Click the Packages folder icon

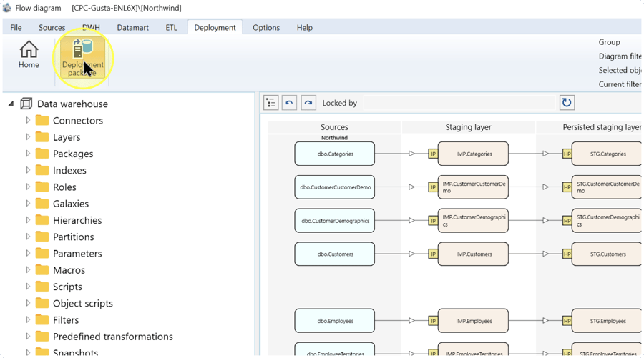click(42, 154)
